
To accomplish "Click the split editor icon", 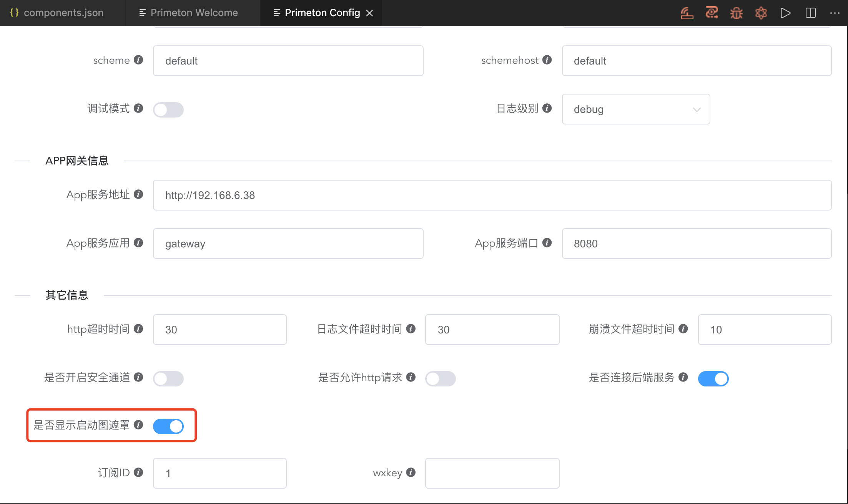I will click(810, 13).
